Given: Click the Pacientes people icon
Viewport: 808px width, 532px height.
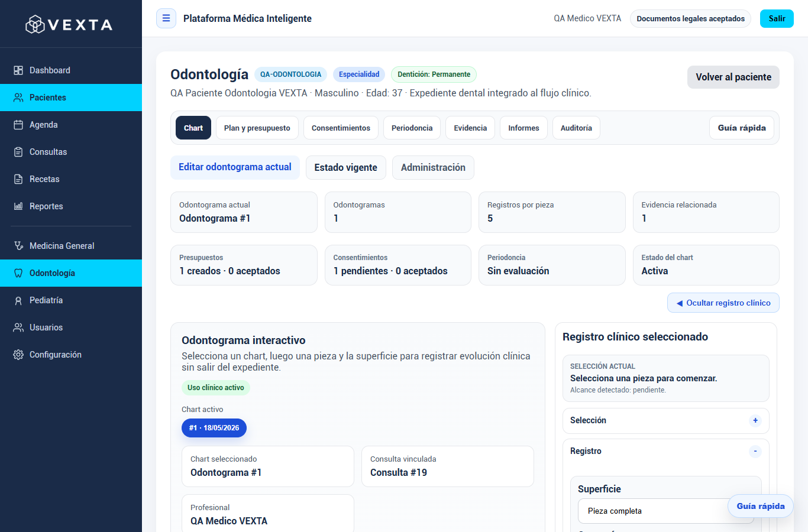Looking at the screenshot, I should point(18,98).
